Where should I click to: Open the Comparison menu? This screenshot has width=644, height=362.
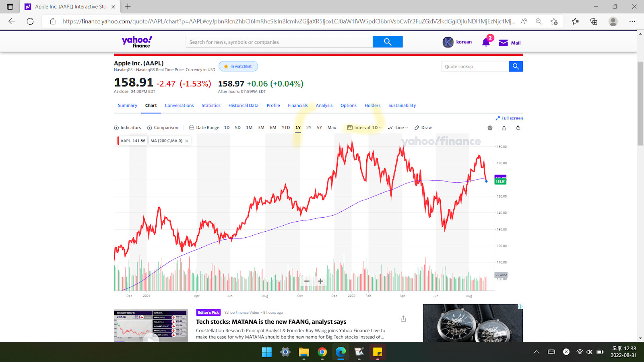(163, 128)
